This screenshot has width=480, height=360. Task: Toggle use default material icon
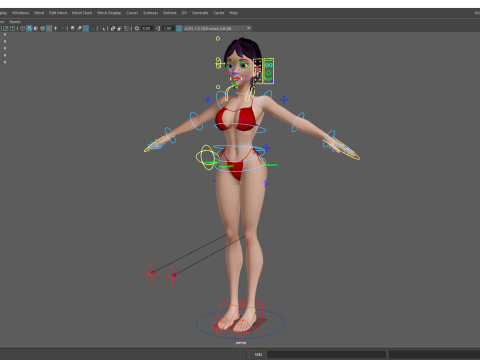(36, 28)
